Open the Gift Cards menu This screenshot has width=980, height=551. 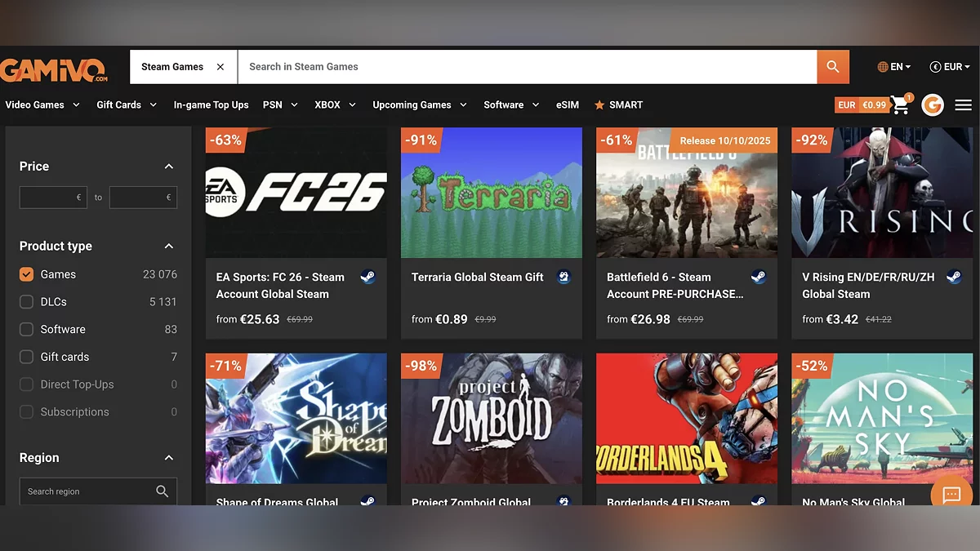point(127,104)
